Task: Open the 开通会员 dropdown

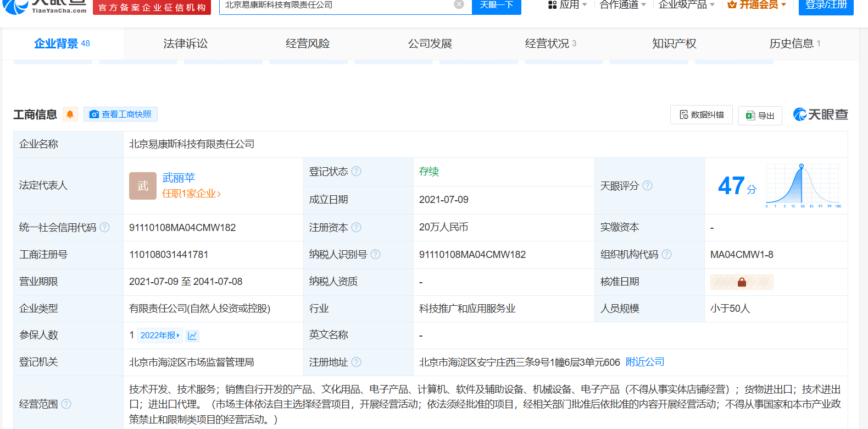Action: coord(756,5)
